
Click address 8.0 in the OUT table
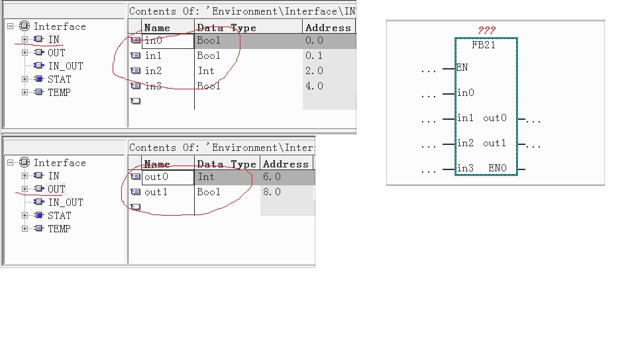(272, 192)
